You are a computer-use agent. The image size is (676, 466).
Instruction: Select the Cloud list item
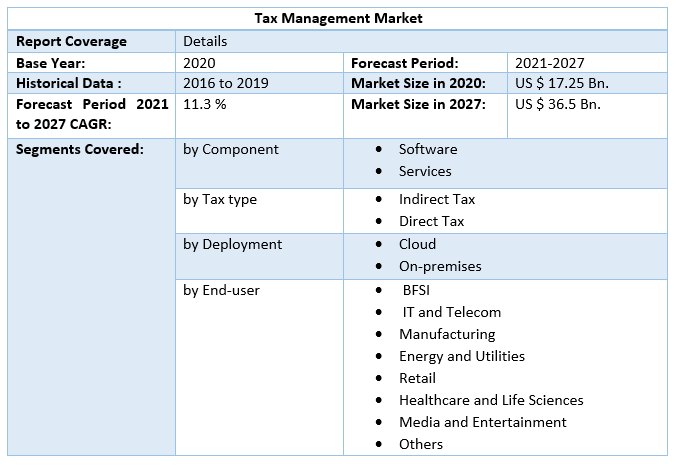tap(417, 244)
